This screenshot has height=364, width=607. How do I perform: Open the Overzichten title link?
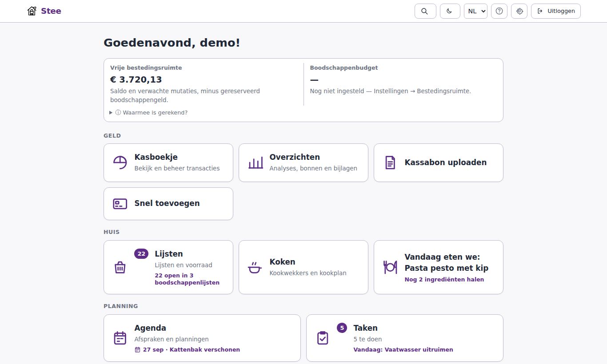click(x=295, y=157)
